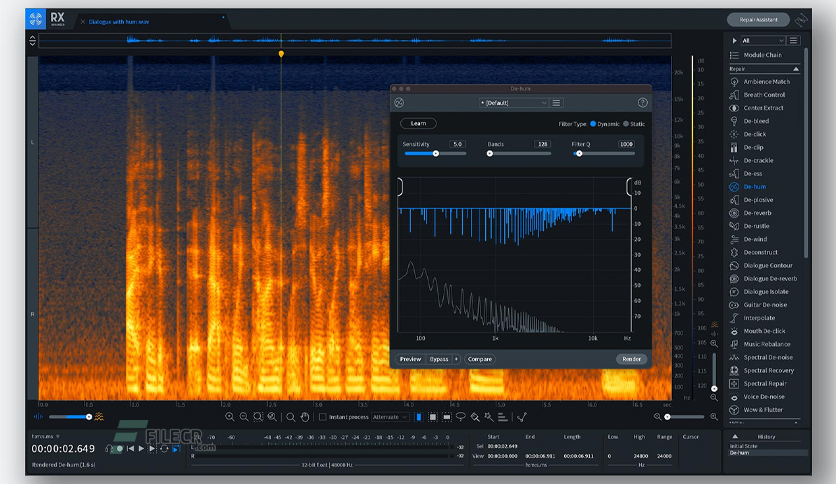Select the grab hand tool
This screenshot has height=484, width=836.
[304, 417]
